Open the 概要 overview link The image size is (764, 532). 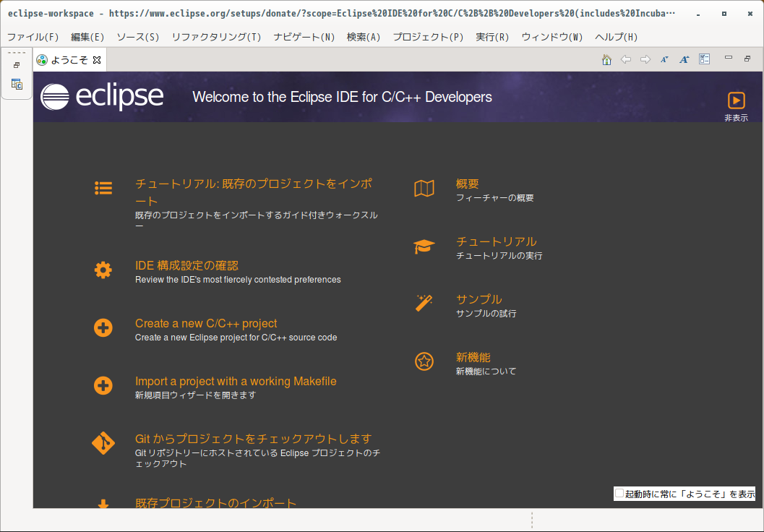[467, 184]
